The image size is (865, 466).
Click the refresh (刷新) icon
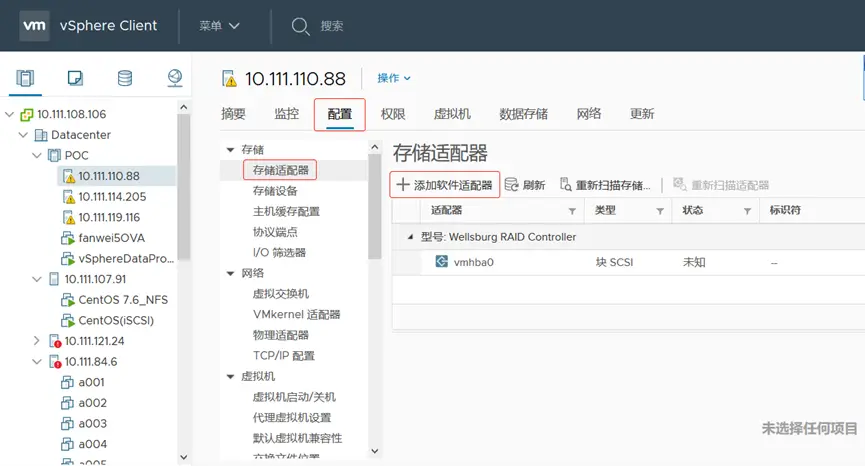tap(511, 185)
